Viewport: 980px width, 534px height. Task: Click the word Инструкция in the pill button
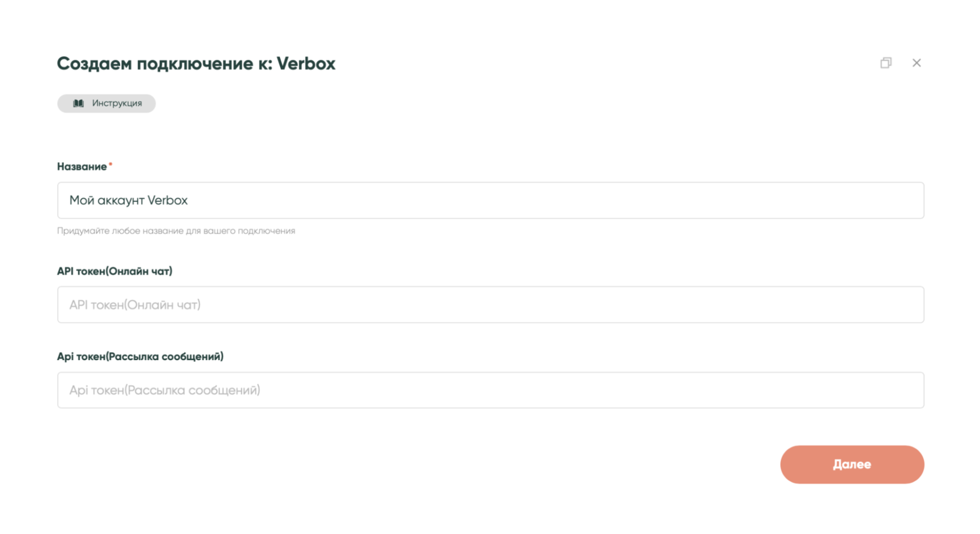point(117,103)
